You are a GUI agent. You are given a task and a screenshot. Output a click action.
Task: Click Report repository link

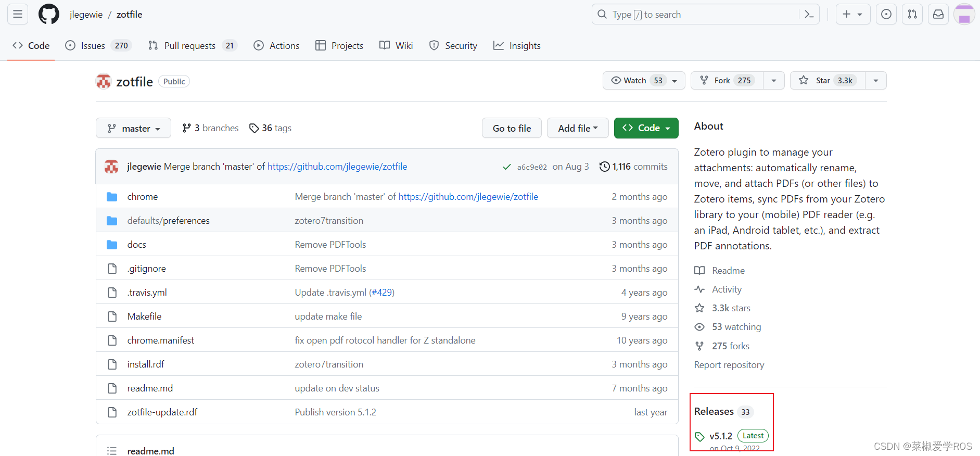[729, 365]
